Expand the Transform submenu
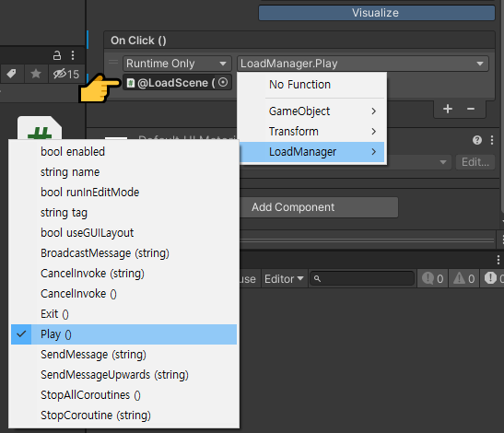 coord(311,132)
